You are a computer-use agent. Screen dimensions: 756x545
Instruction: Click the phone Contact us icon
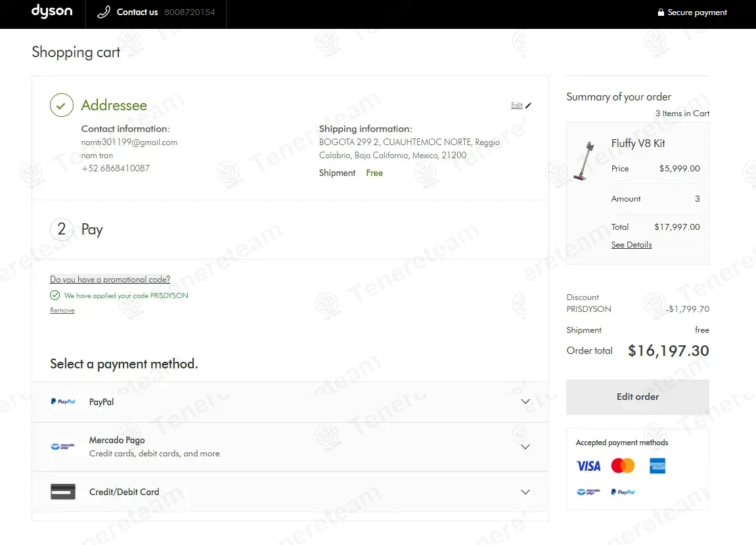[103, 12]
